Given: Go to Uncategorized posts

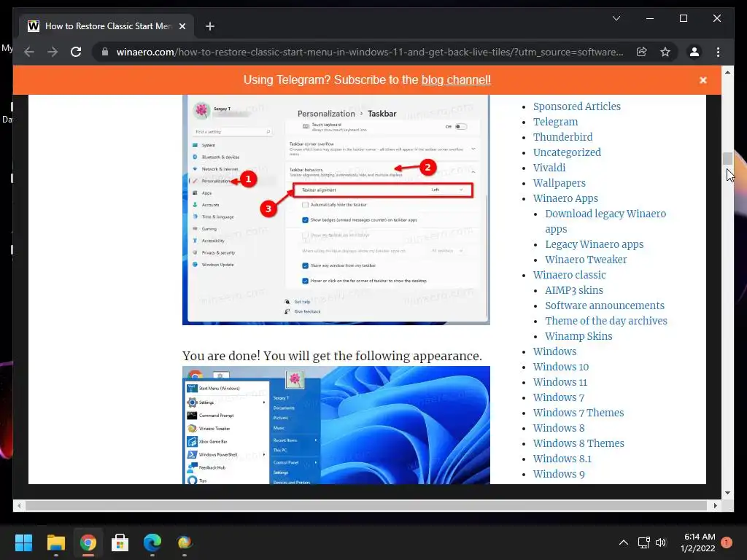Looking at the screenshot, I should 567,152.
